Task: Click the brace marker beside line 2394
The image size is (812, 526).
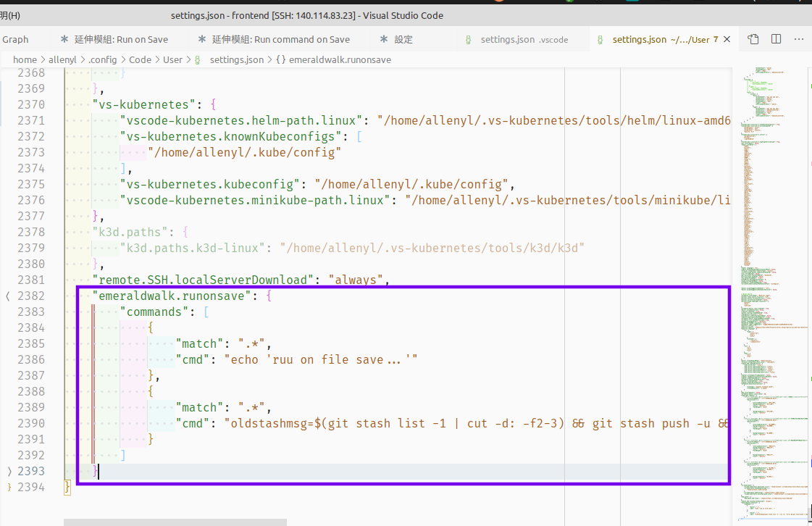Action: 9,487
